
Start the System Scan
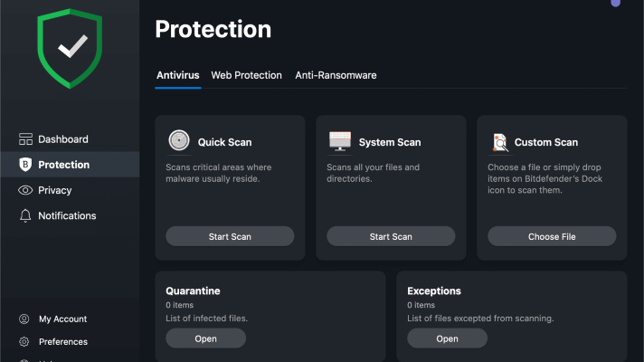point(391,236)
